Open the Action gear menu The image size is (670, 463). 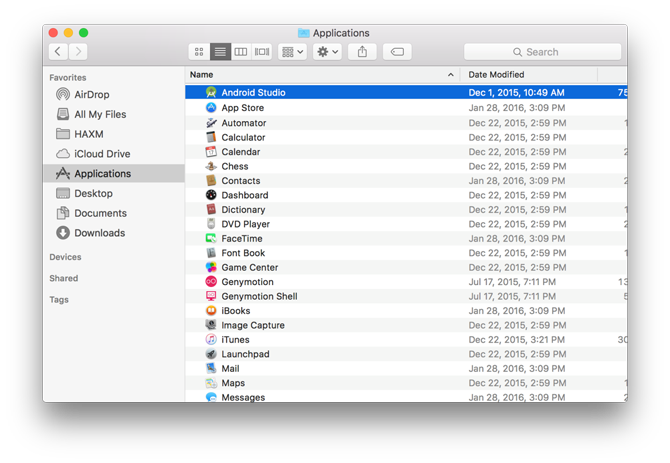tap(327, 52)
